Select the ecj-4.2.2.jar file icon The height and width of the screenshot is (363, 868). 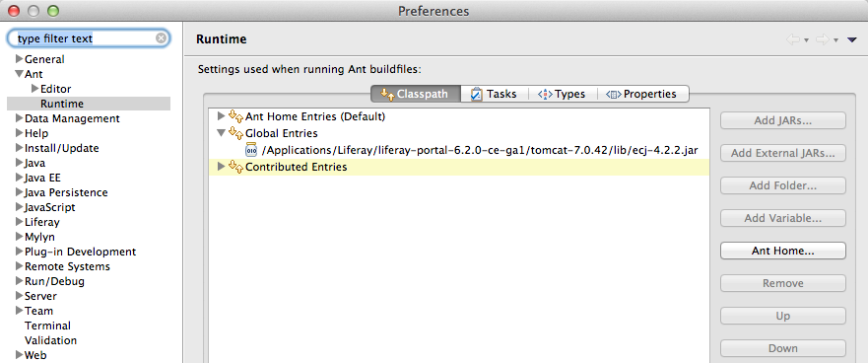pyautogui.click(x=251, y=150)
